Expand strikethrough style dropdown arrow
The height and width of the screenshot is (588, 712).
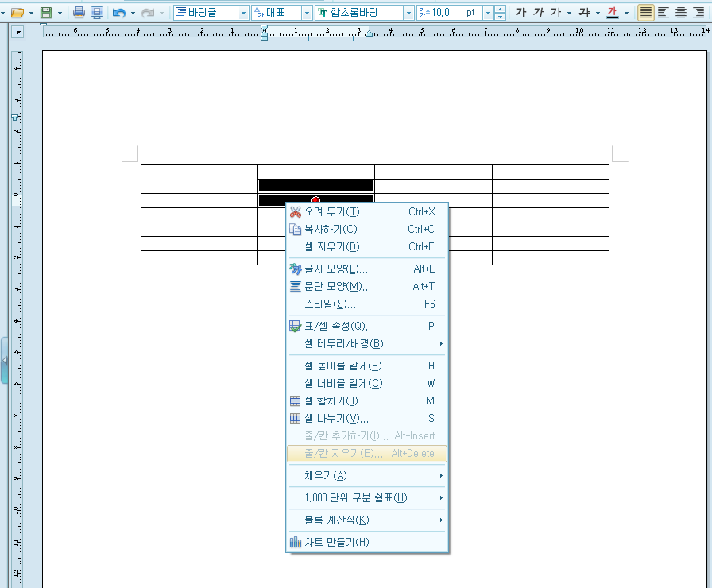coord(598,13)
